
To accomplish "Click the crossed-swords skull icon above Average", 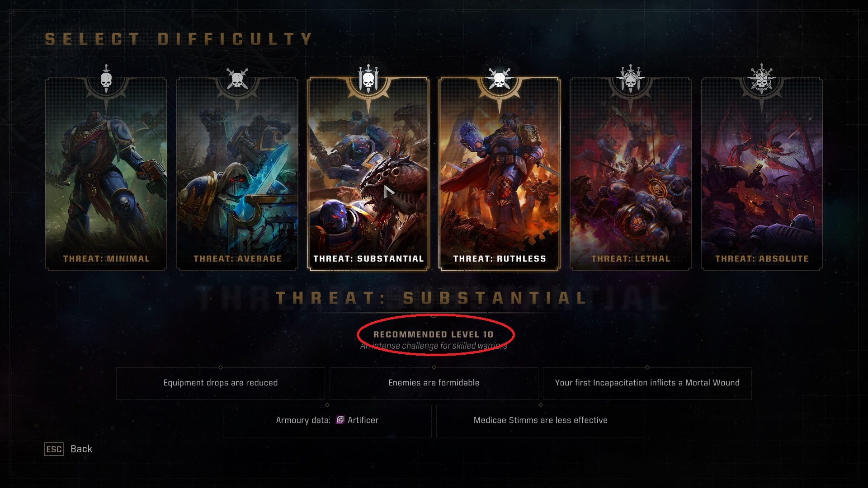I will click(237, 79).
